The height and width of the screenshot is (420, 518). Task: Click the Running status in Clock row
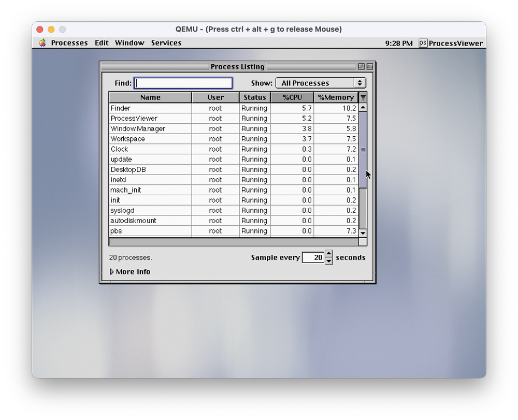click(x=254, y=149)
